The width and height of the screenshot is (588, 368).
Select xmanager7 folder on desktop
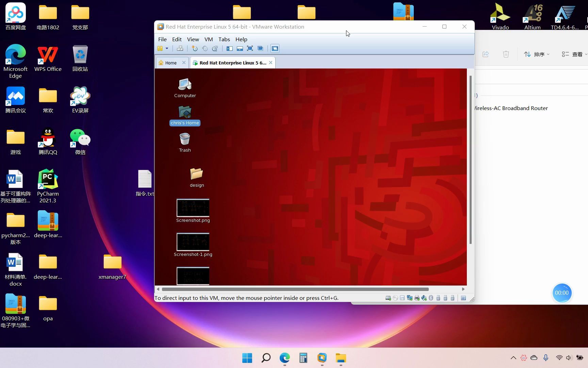pos(112,267)
